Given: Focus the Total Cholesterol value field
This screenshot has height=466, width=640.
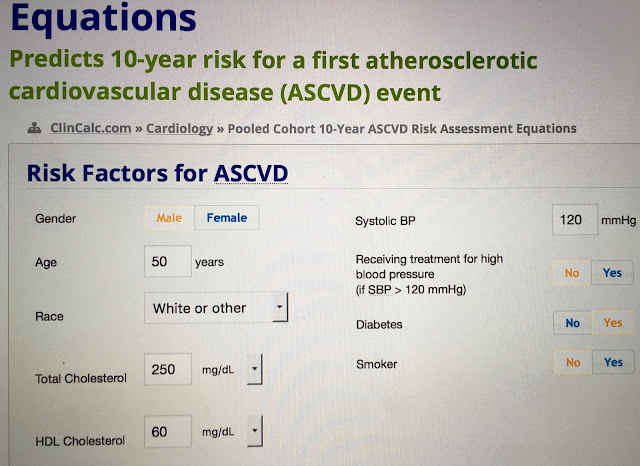Looking at the screenshot, I should click(168, 369).
